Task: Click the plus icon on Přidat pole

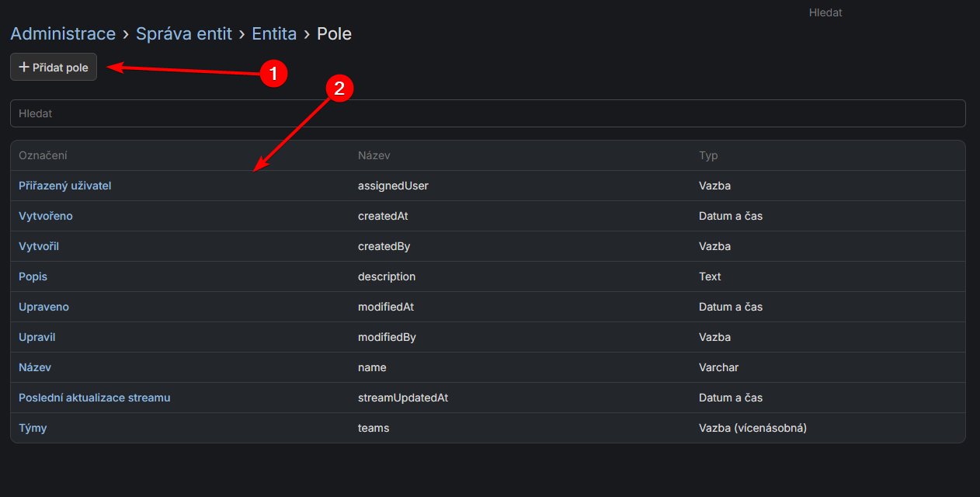Action: pos(23,68)
